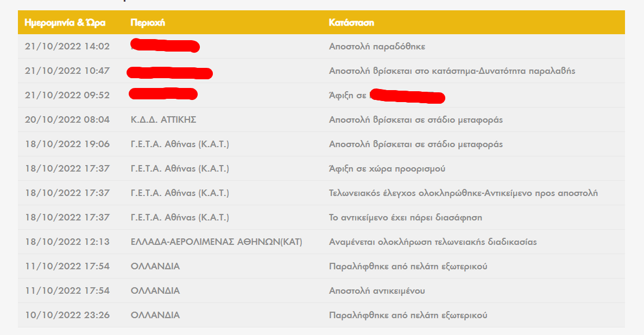Click ΕΛΛΑΔΑ-ΑΕΡΟΛΙΜΕΝΑΣ ΑΘΗΝΩΝ(ΚΑΤ) location cell
The width and height of the screenshot is (644, 335).
(x=217, y=242)
